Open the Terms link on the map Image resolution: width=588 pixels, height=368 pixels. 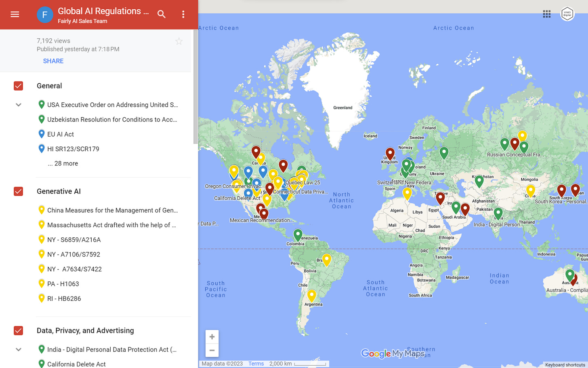click(256, 364)
